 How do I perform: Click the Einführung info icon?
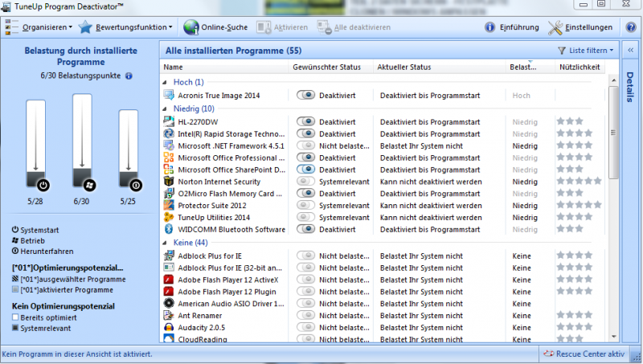click(489, 27)
